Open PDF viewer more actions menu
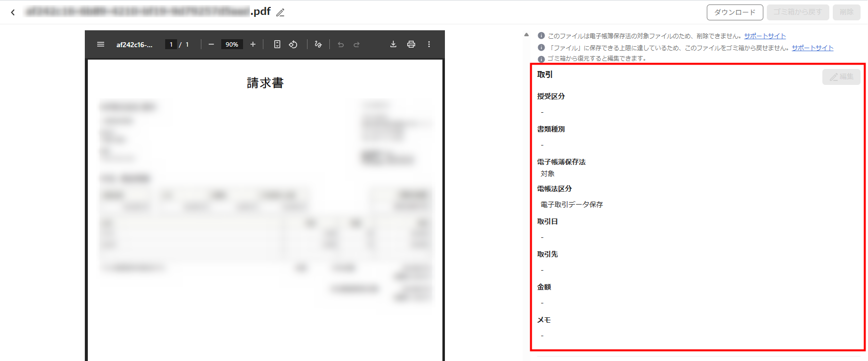Viewport: 868px width, 361px height. 429,44
